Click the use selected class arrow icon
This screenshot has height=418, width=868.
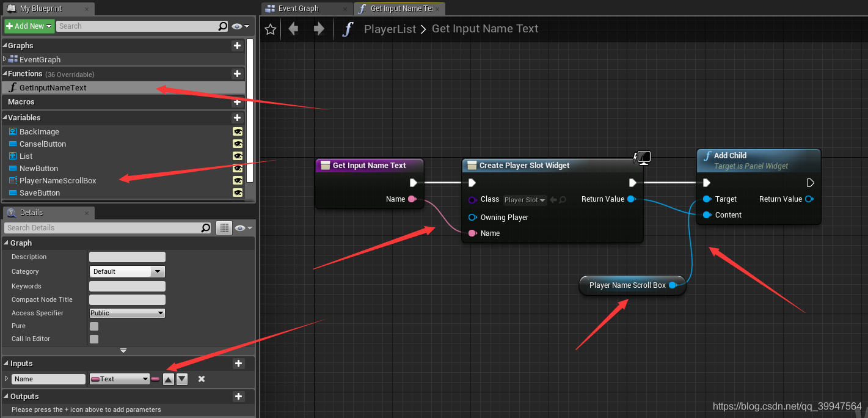pos(553,200)
